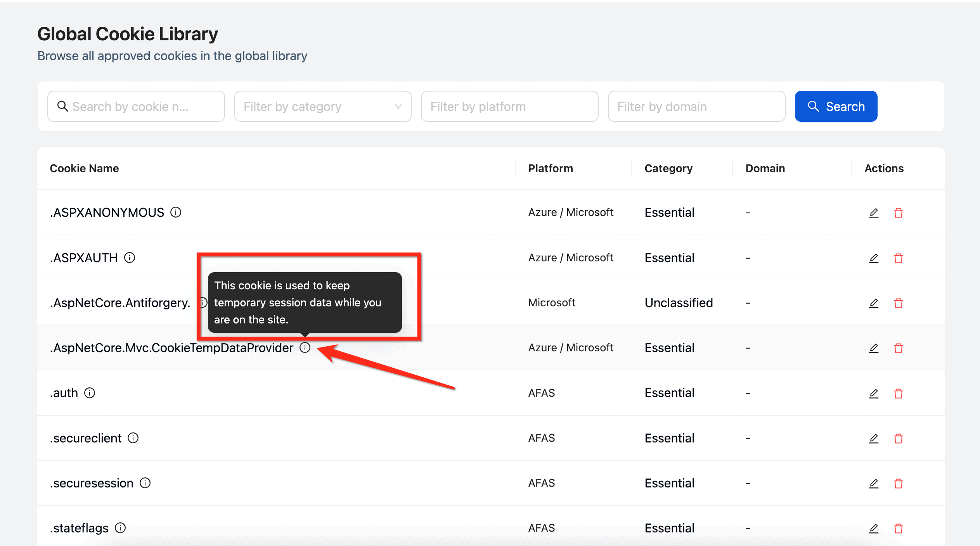Image resolution: width=980 pixels, height=546 pixels.
Task: Click info icon next to .ASPXANONYMOUS
Action: (x=176, y=213)
